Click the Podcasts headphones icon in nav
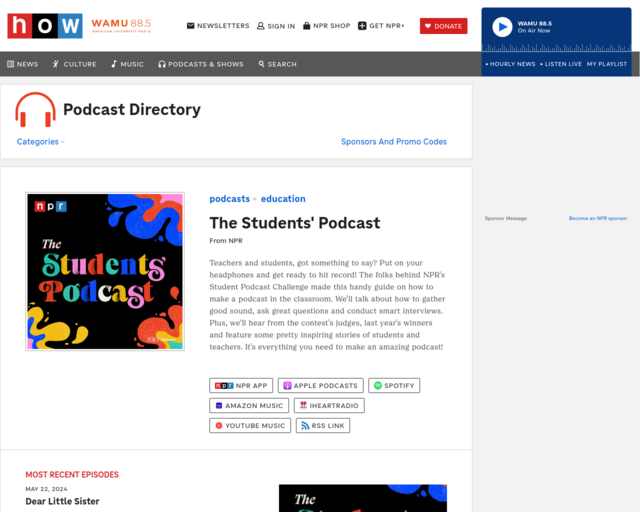Image resolution: width=640 pixels, height=512 pixels. [162, 64]
